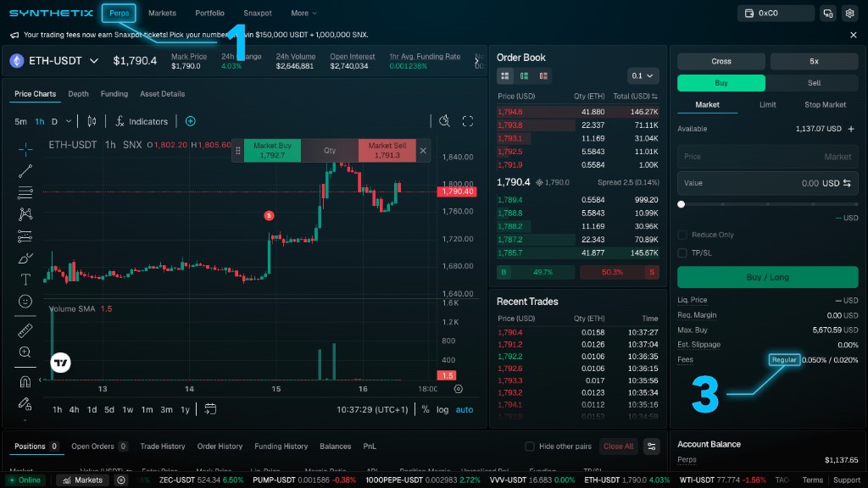Viewport: 868px width, 488px height.
Task: Open the Fibonacci retracement tool
Action: click(x=25, y=192)
